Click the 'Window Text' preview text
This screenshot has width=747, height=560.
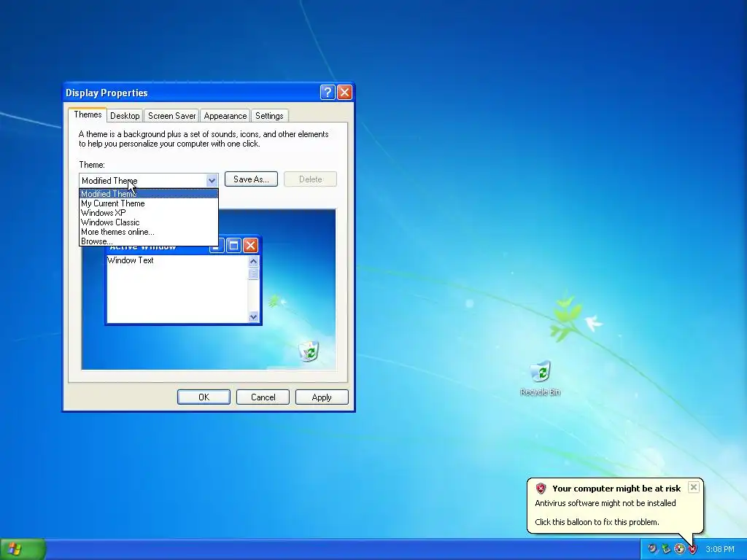(131, 260)
